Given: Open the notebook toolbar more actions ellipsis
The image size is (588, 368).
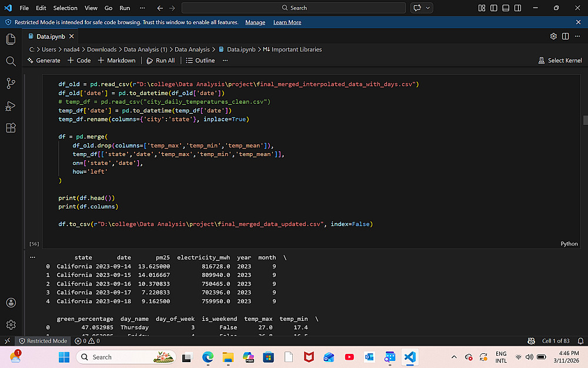Looking at the screenshot, I should [x=225, y=61].
